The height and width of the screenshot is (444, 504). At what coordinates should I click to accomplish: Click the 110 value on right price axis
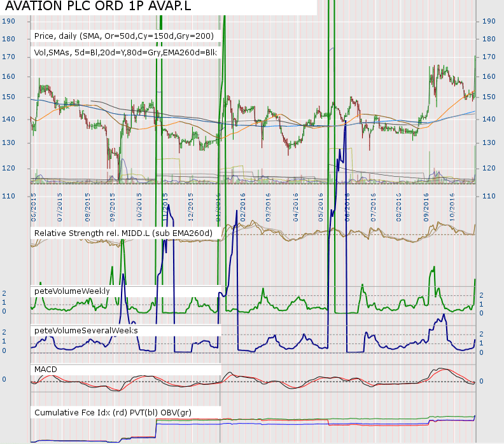tap(489, 196)
